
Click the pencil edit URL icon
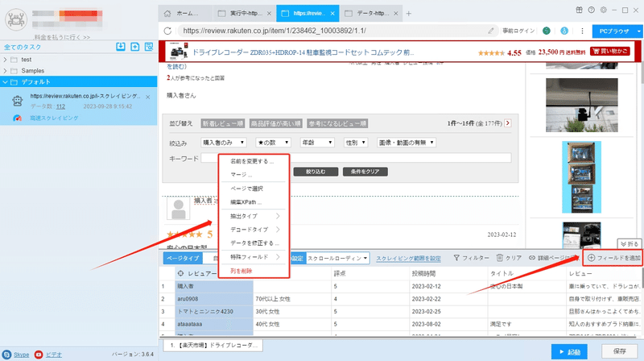coord(491,31)
